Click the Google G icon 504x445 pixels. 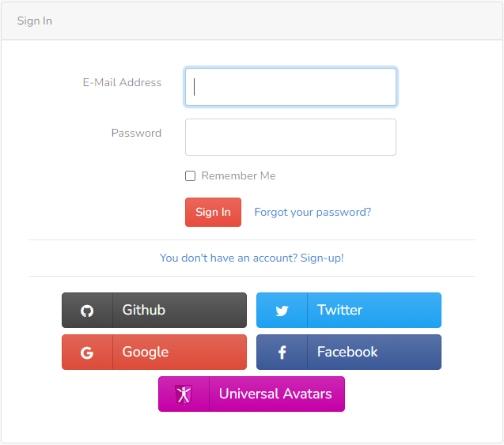point(87,353)
